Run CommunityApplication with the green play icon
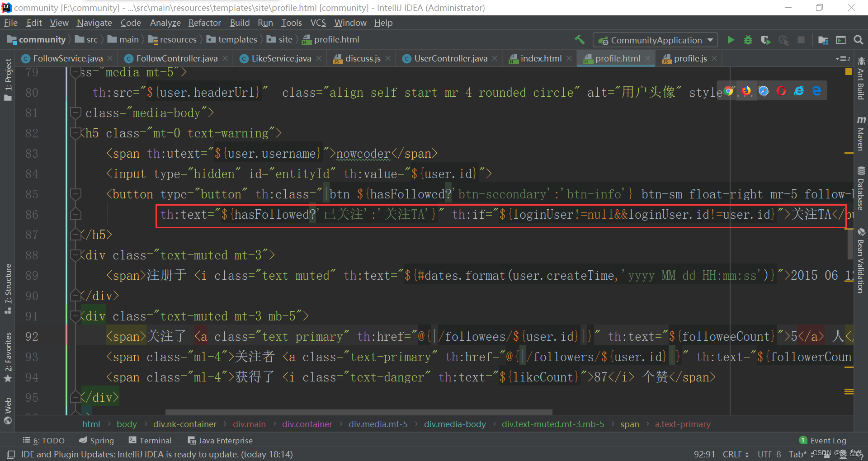Image resolution: width=868 pixels, height=461 pixels. click(731, 40)
